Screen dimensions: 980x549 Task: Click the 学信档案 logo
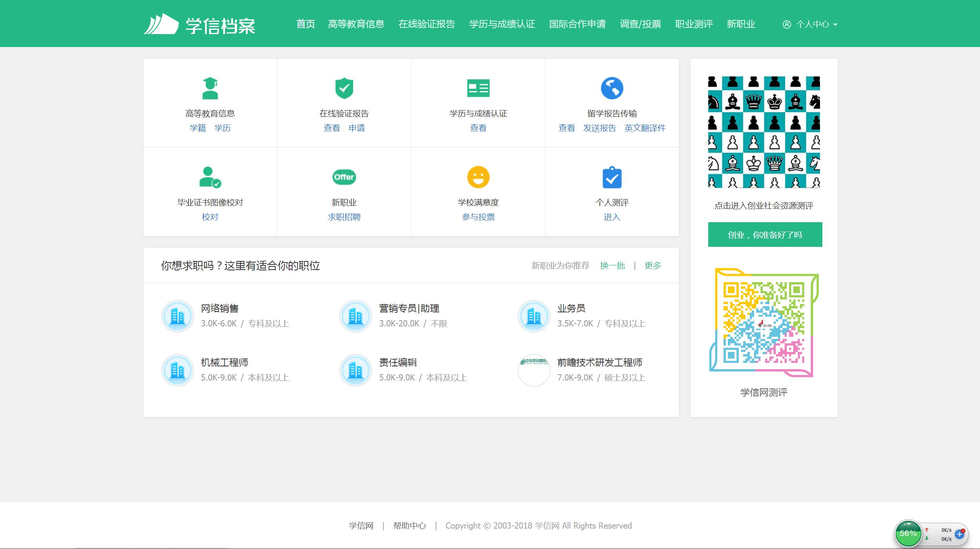[x=201, y=24]
